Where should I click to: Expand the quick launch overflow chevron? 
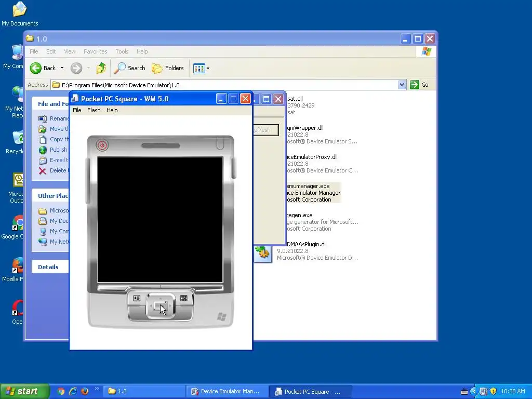(97, 389)
